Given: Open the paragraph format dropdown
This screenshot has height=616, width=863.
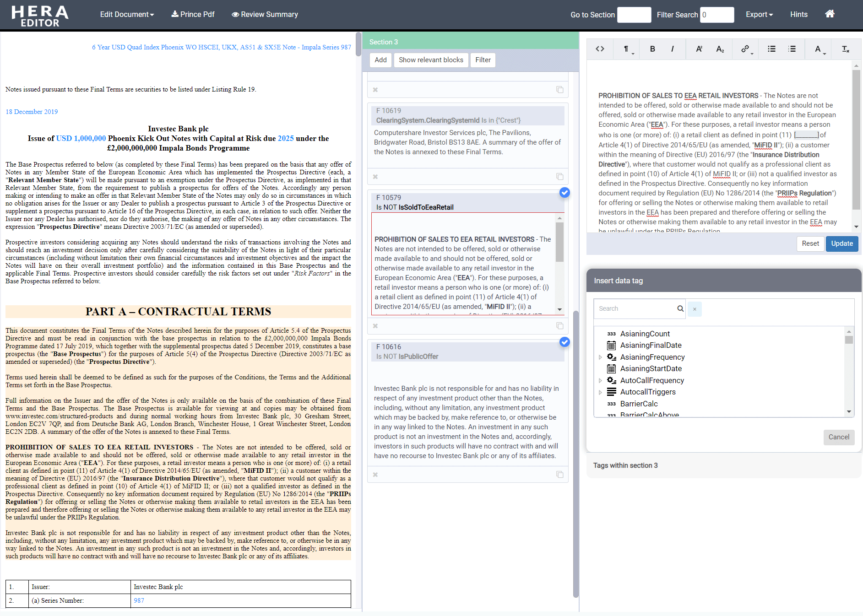Looking at the screenshot, I should pos(628,49).
